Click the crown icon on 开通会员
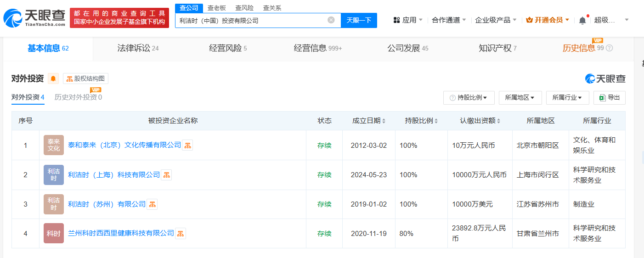The height and width of the screenshot is (258, 644). (x=529, y=20)
